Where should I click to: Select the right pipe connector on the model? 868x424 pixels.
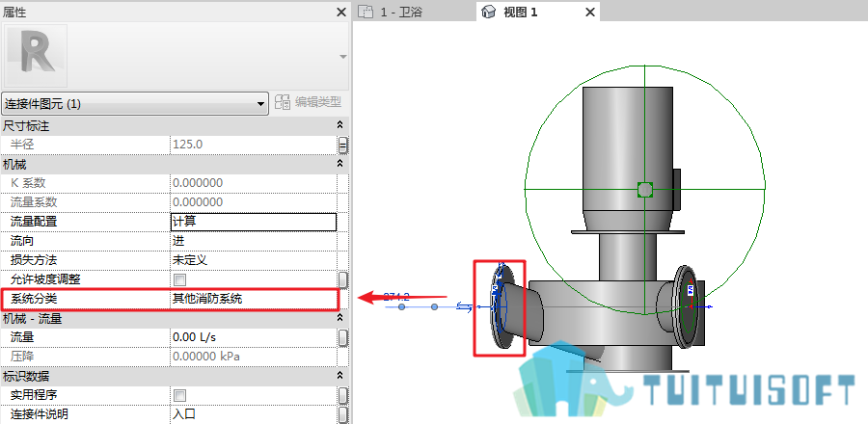(x=687, y=306)
